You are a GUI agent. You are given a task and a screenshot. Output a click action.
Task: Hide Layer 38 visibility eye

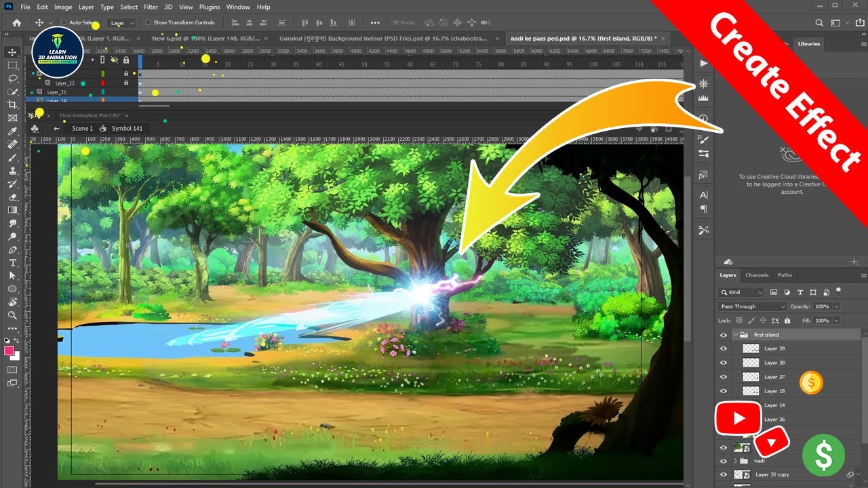[x=723, y=363]
